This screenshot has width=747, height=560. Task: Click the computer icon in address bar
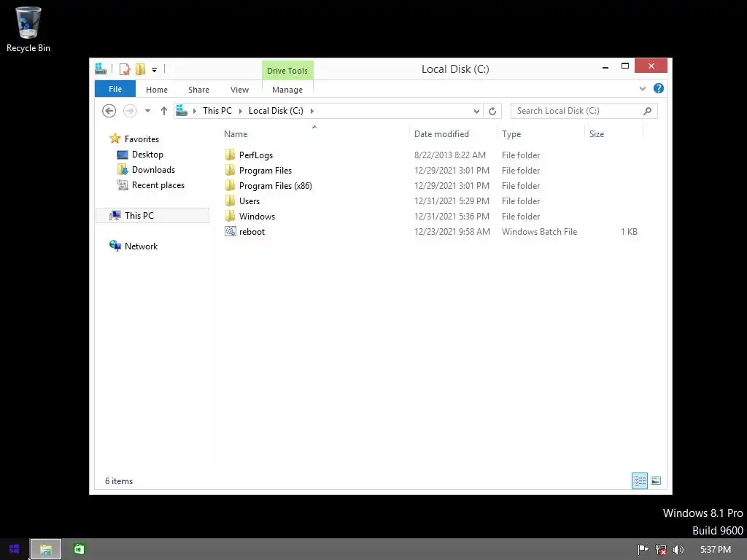(x=182, y=111)
